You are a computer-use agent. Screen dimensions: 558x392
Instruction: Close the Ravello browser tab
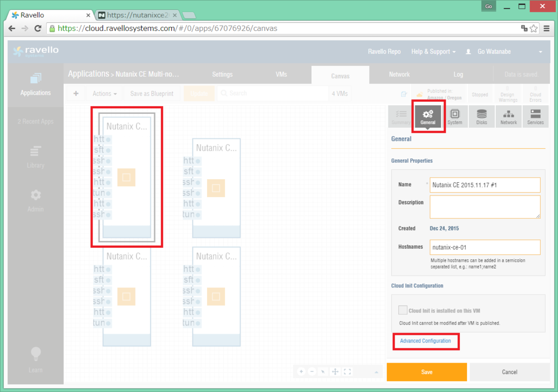[x=88, y=15]
